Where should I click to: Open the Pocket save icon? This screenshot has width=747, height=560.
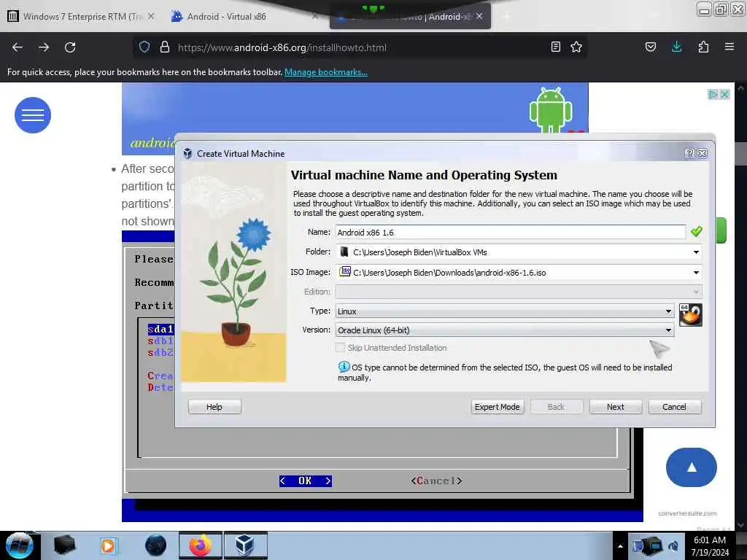[x=650, y=47]
